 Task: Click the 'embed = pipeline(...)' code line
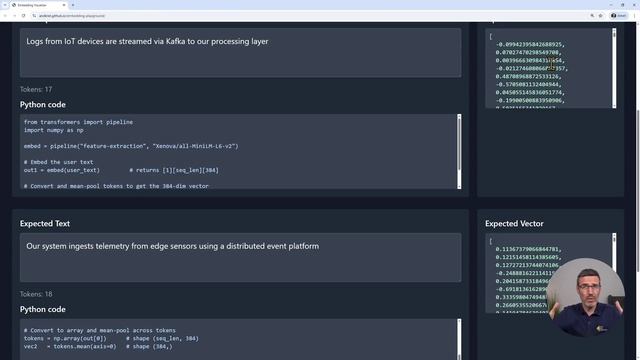[131, 146]
